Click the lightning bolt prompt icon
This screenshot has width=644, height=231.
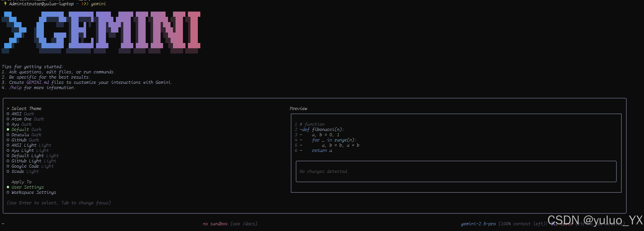pyautogui.click(x=5, y=4)
